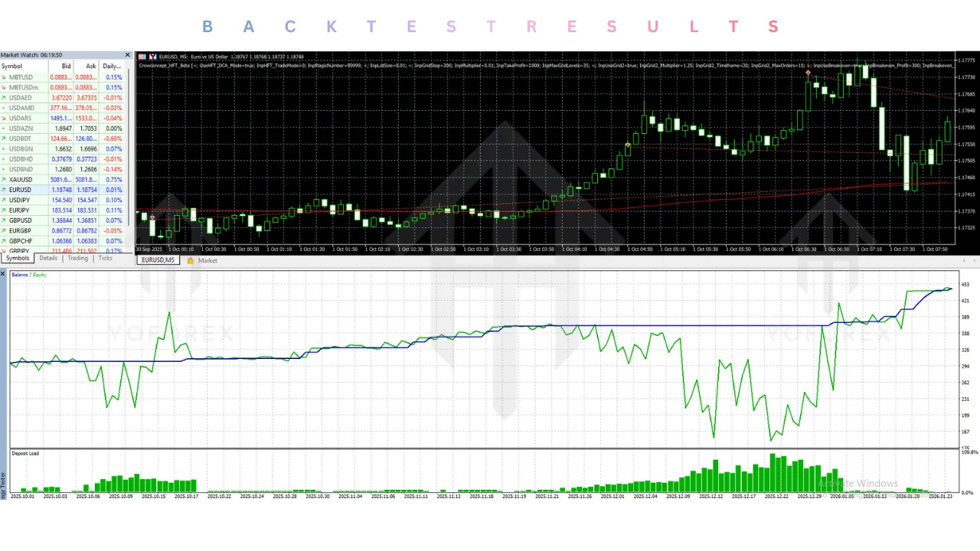980x551 pixels.
Task: Click the down arrow icon beside USDARS
Action: tap(5, 118)
